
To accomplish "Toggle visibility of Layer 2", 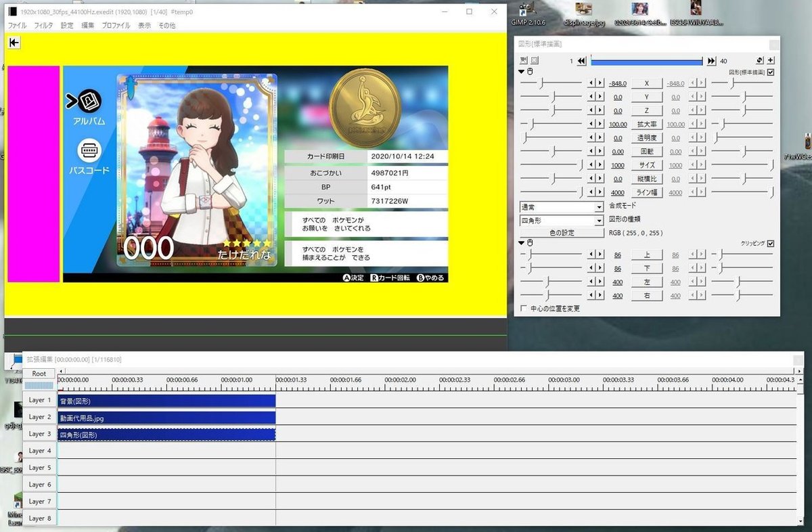I will [x=40, y=417].
